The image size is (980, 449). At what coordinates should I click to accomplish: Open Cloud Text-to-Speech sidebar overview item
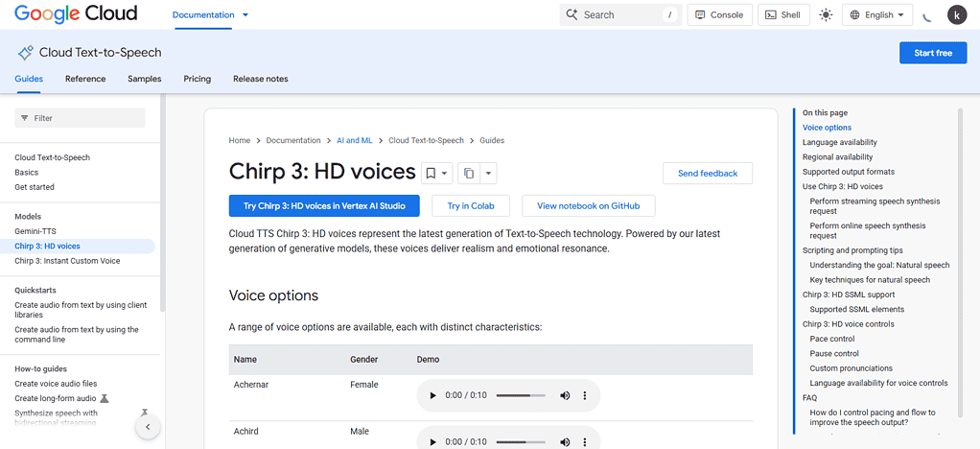point(53,157)
